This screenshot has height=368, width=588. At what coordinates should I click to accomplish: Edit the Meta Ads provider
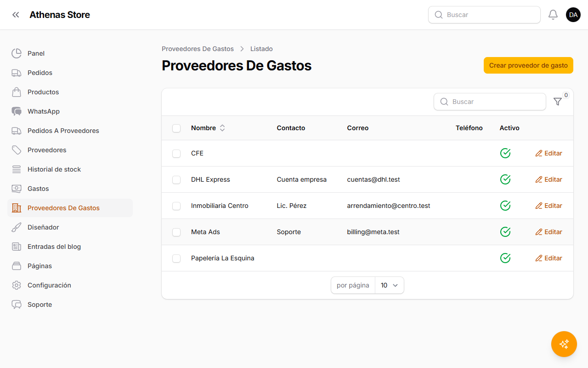click(548, 232)
